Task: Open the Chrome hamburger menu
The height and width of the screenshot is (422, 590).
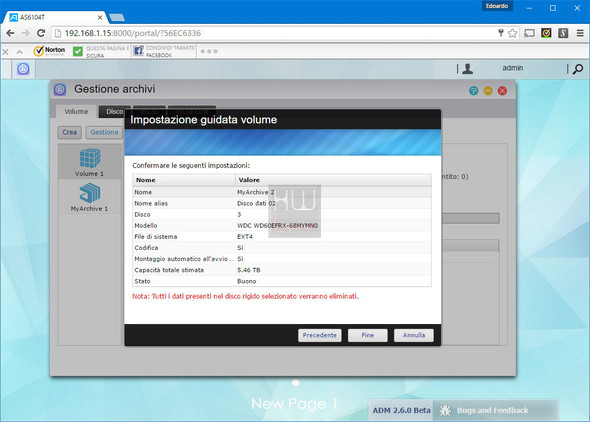Action: pyautogui.click(x=580, y=33)
